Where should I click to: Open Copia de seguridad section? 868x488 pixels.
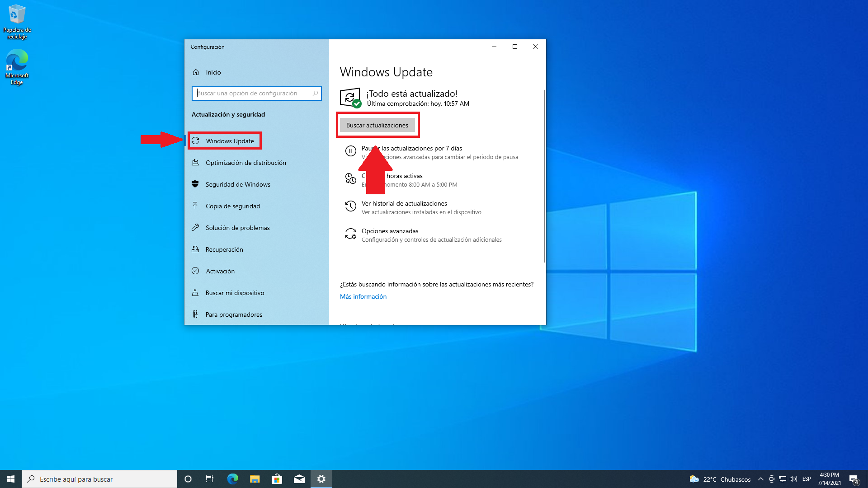pos(232,206)
